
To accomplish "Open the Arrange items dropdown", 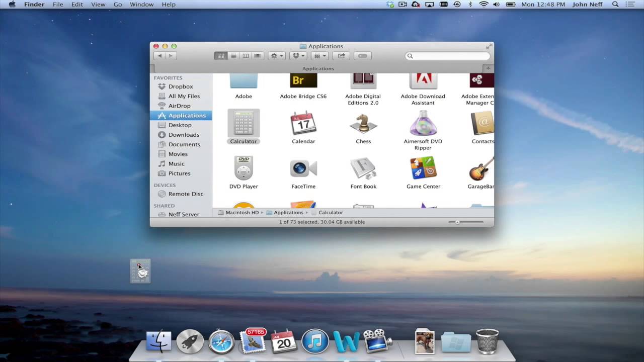I will tap(319, 56).
